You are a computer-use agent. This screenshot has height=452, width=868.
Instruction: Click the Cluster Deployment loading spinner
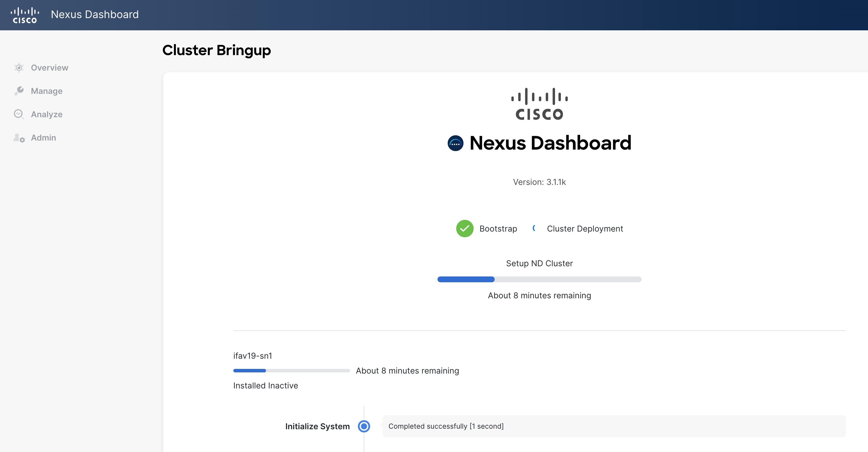tap(534, 228)
